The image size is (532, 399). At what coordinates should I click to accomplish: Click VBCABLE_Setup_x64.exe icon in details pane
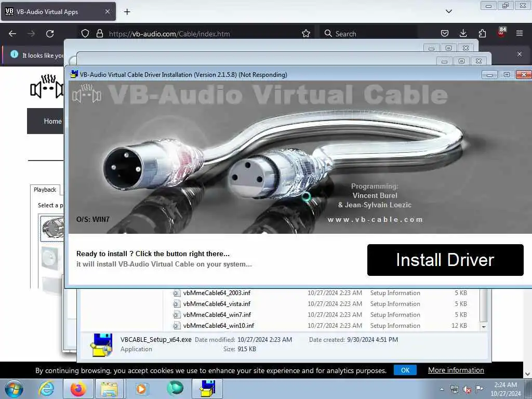coord(101,345)
